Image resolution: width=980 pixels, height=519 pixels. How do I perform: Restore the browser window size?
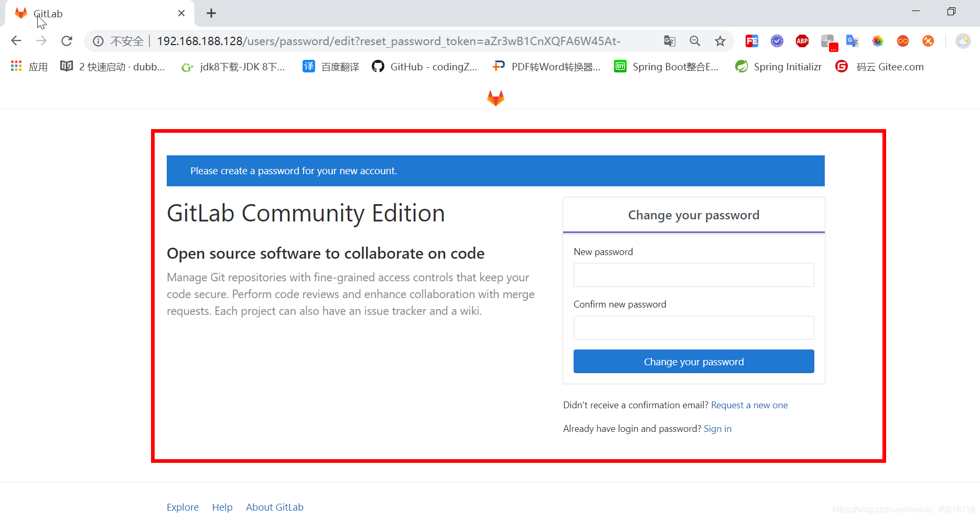pos(951,12)
